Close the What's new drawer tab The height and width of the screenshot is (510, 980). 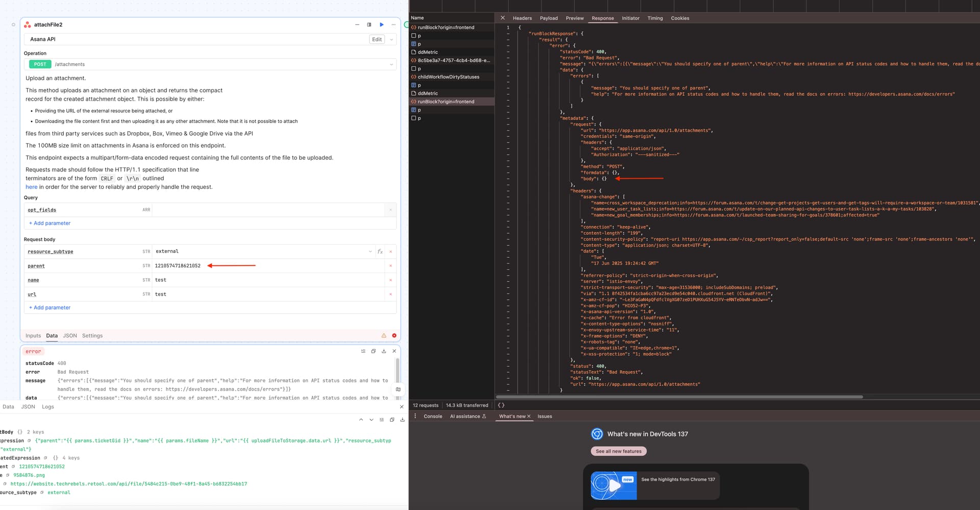coord(529,417)
